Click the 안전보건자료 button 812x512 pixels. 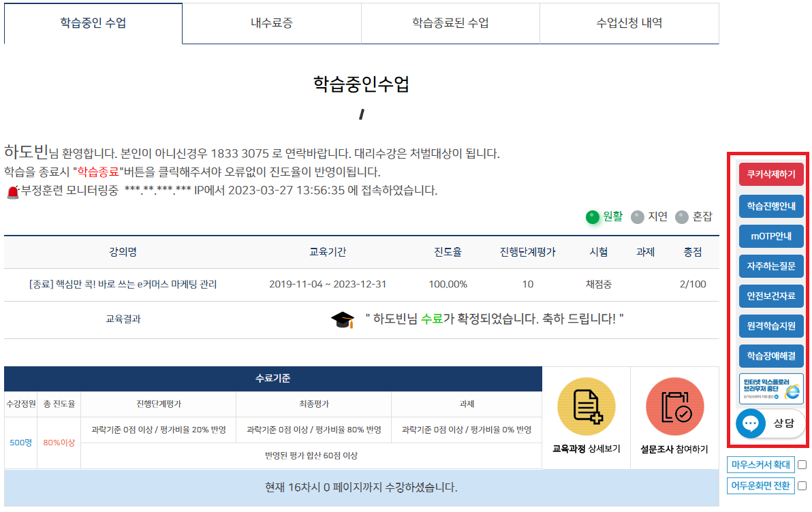click(771, 296)
